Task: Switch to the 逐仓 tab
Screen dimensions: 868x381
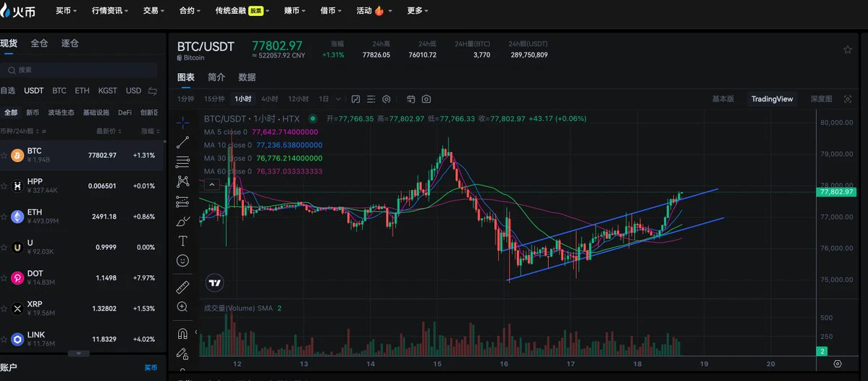Action: click(69, 43)
